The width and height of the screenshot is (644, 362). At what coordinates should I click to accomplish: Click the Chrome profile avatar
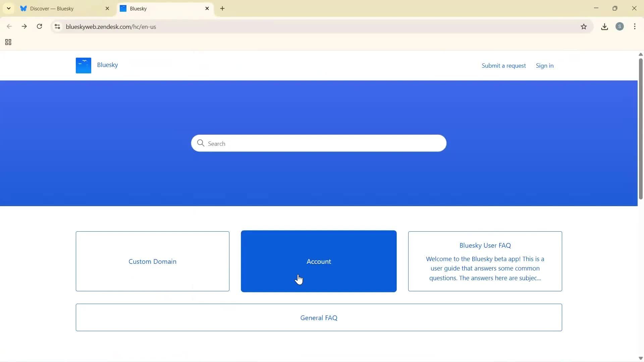[620, 26]
